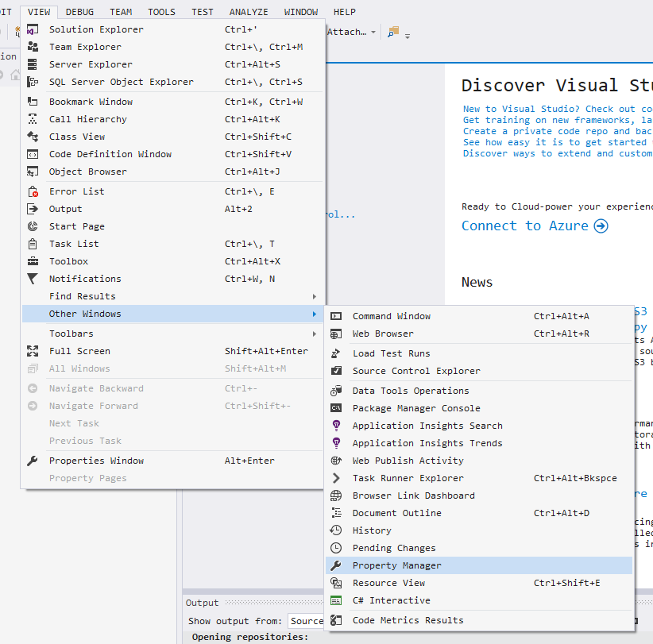
Task: Click the Package Manager Console icon
Action: pyautogui.click(x=336, y=409)
